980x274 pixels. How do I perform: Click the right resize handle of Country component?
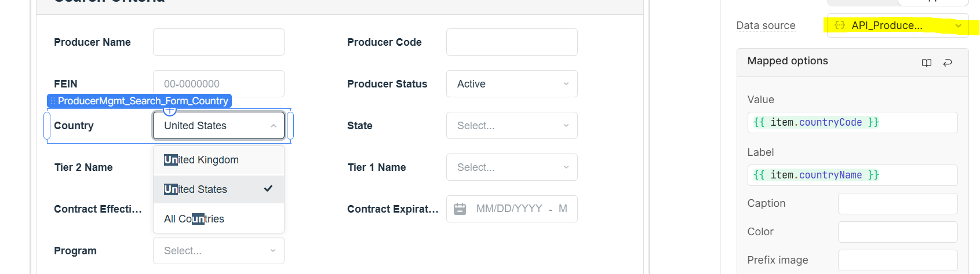(x=290, y=126)
